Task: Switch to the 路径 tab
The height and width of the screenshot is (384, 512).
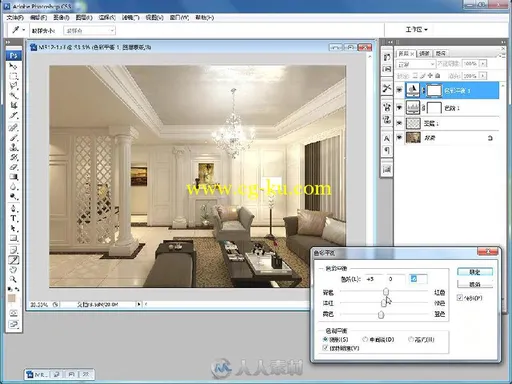Action: point(441,53)
